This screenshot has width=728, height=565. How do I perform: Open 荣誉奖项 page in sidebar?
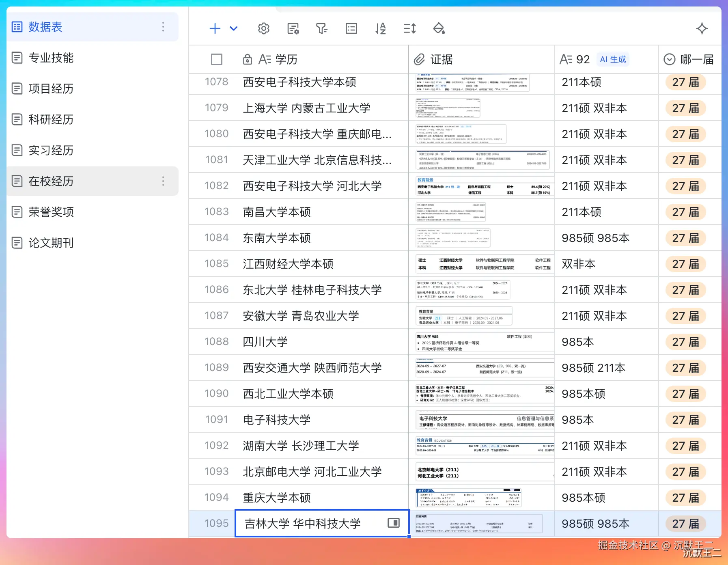(x=93, y=212)
